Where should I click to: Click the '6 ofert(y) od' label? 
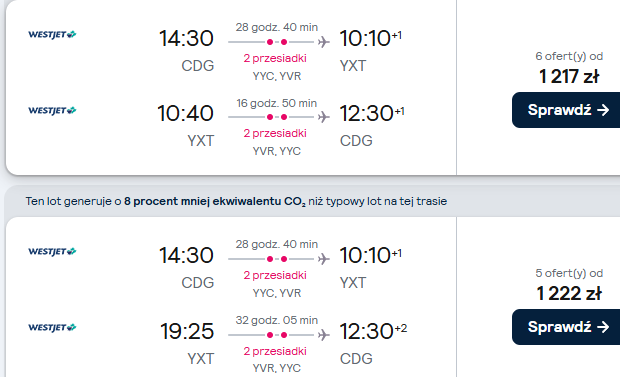[569, 56]
